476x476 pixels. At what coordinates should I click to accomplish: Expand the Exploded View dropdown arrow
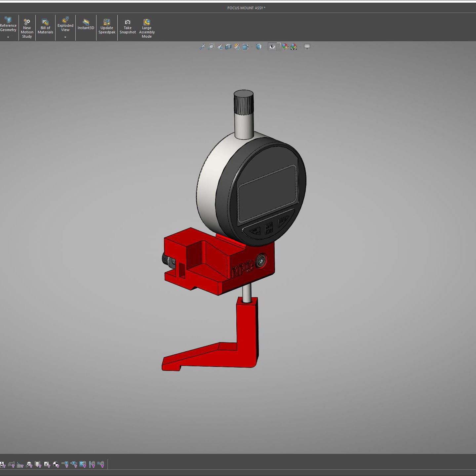click(x=65, y=37)
